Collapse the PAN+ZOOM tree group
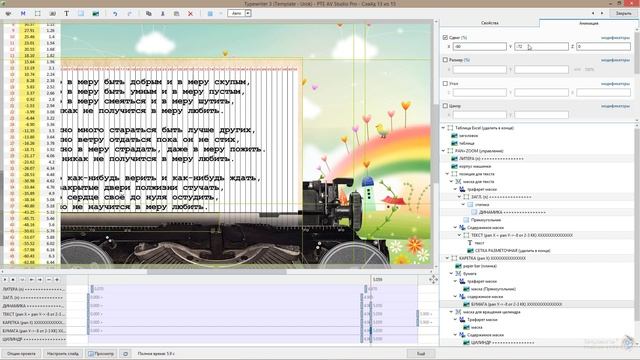 pyautogui.click(x=443, y=151)
